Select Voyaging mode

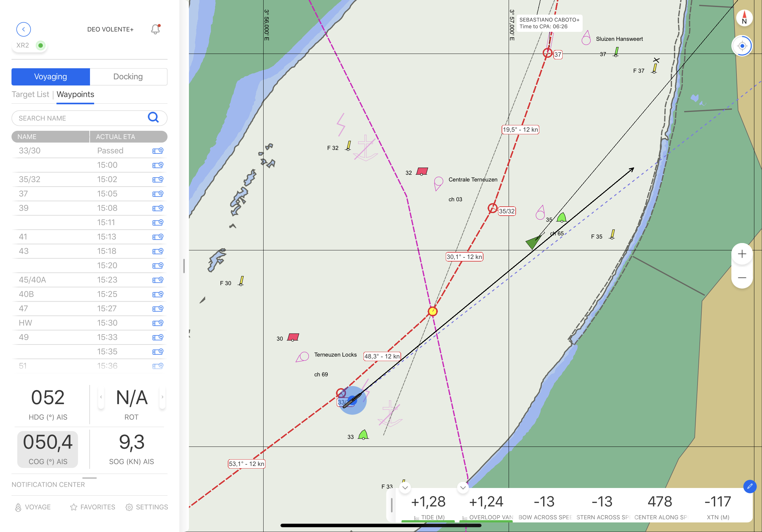click(50, 77)
